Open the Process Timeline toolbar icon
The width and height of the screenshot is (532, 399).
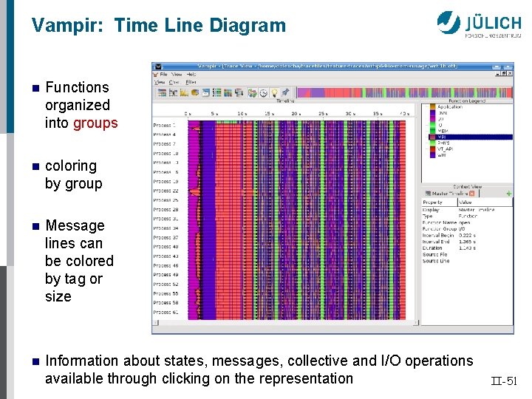174,92
